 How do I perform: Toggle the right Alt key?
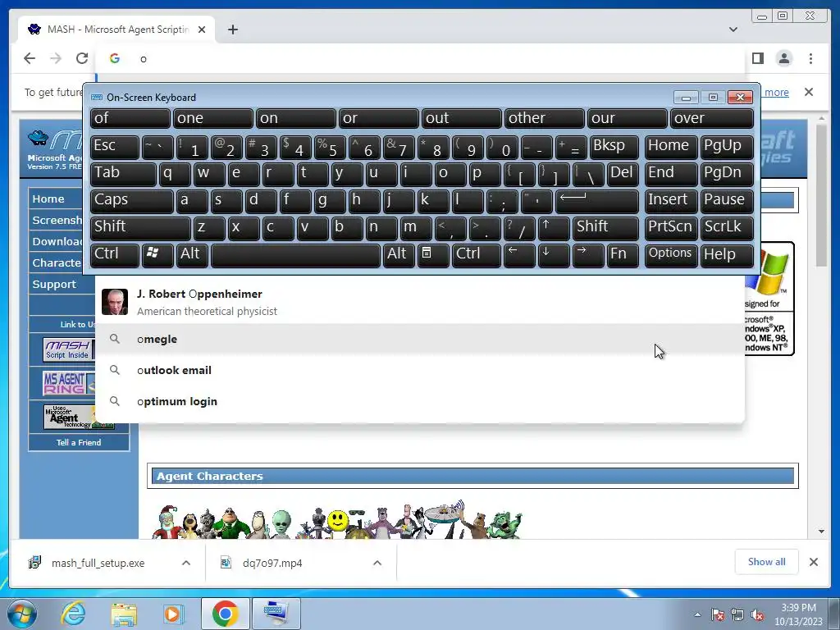tap(399, 255)
